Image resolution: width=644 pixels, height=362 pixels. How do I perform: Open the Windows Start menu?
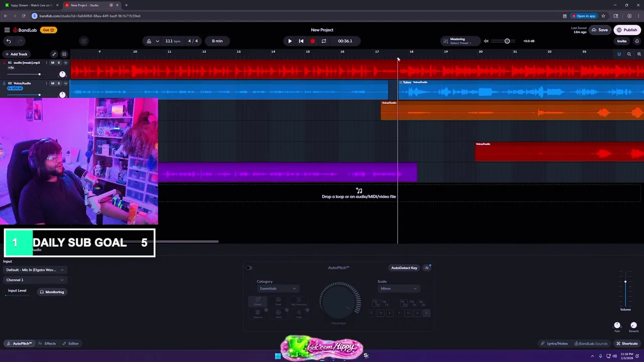click(278, 356)
